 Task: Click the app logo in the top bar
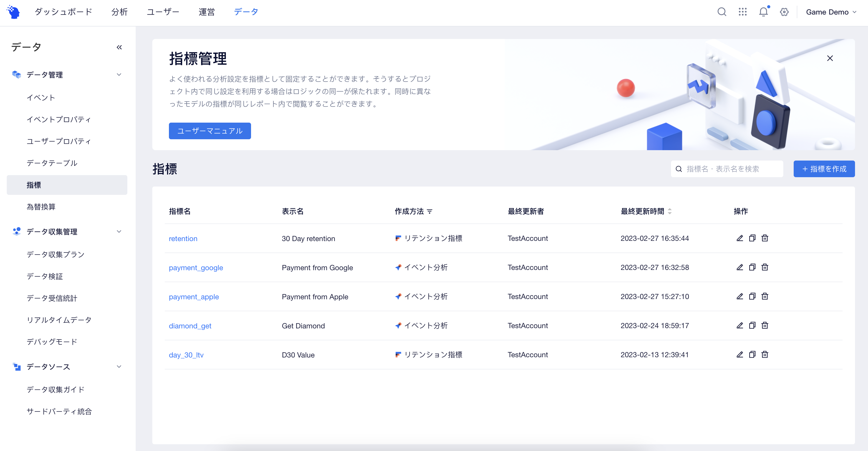13,12
